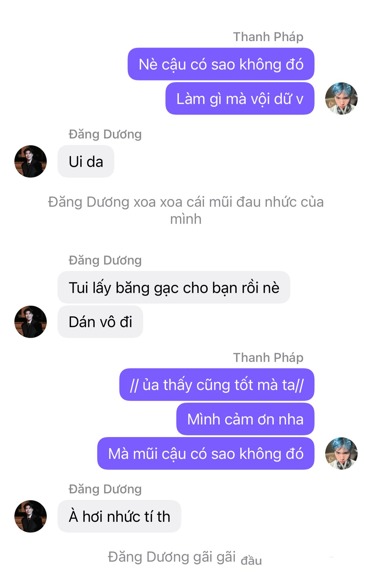Click the '// ủa thấy cũng tốt mà ta//' bubble

[217, 385]
